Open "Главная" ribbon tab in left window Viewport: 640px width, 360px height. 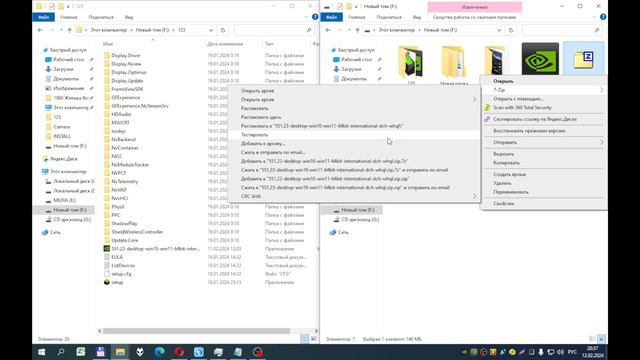[69, 17]
